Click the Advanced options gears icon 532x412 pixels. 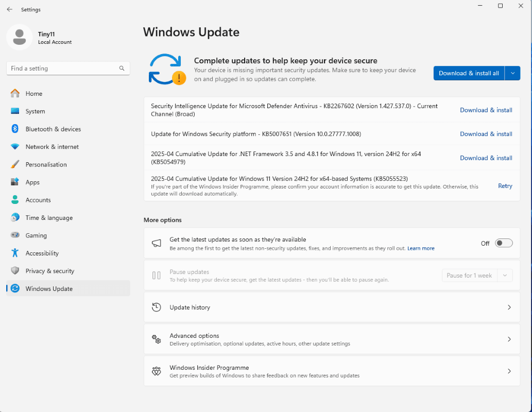tap(157, 339)
